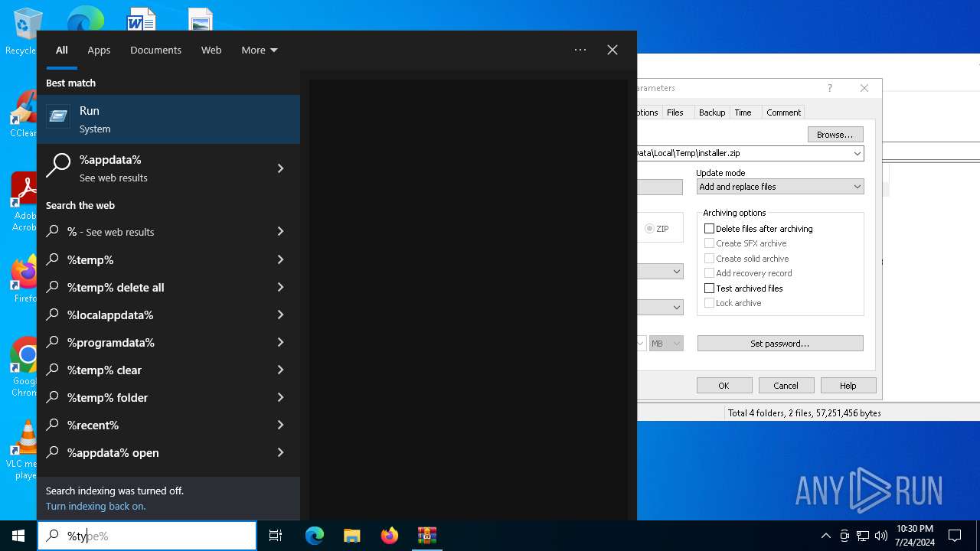Confirm with the OK button
This screenshot has width=980, height=551.
(x=724, y=386)
